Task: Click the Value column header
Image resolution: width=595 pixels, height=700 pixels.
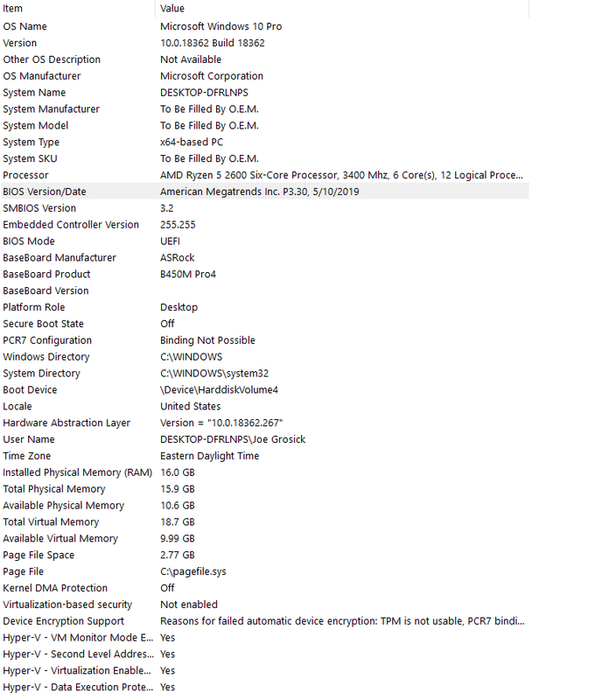Action: pos(342,9)
